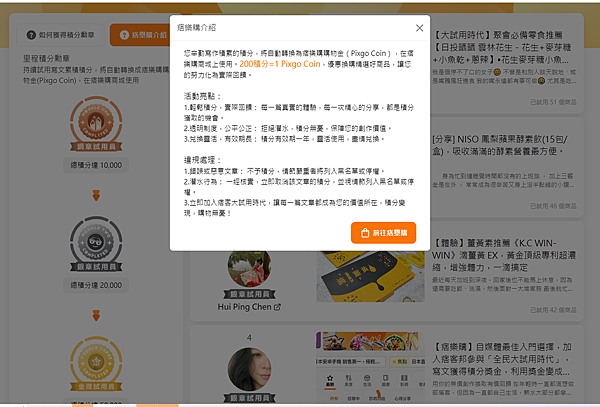
Task: Click the 200積分=1 Pixgo Coin orange text
Action: coord(280,64)
